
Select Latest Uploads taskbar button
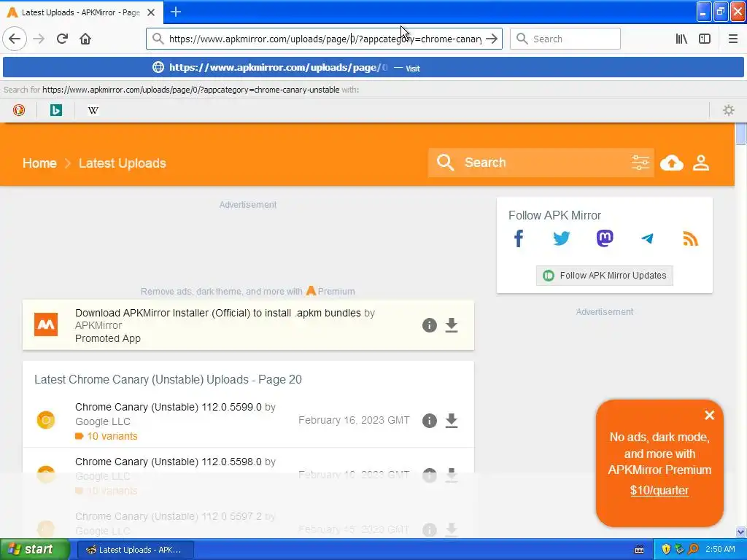[x=135, y=550]
